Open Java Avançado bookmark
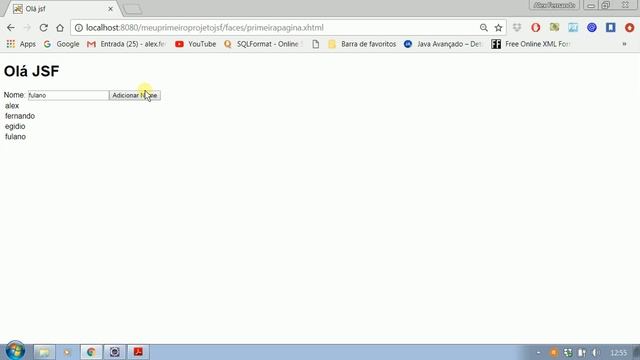This screenshot has height=360, width=640. pyautogui.click(x=443, y=44)
